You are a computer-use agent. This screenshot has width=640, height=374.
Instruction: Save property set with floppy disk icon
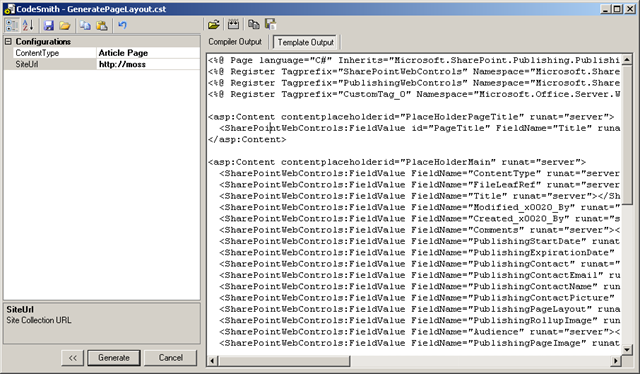point(49,25)
